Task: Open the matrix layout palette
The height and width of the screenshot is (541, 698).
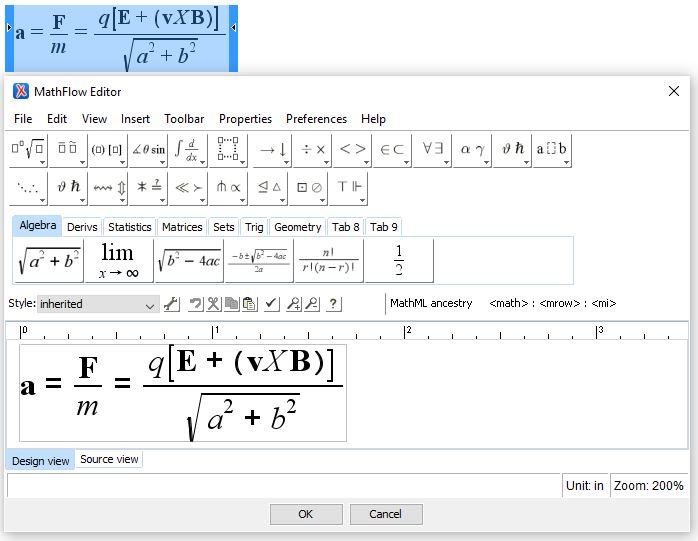Action: coord(228,151)
